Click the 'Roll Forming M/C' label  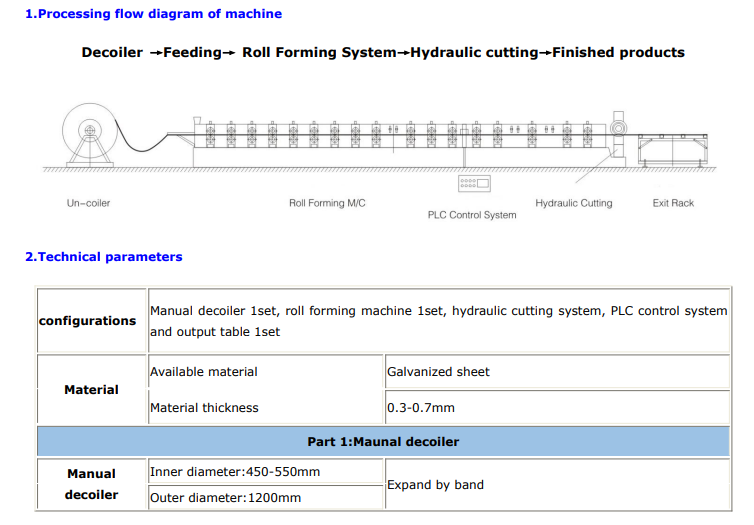[x=327, y=203]
